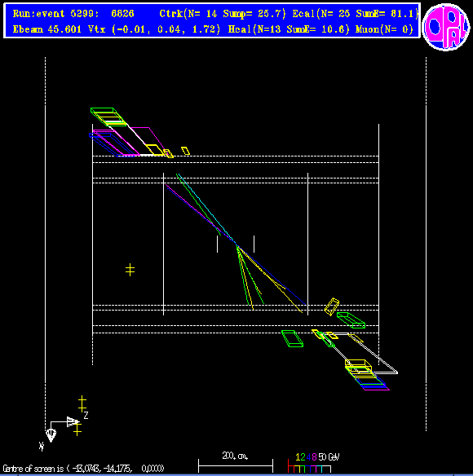Select the lone yellow cross marker left of detector

130,270
